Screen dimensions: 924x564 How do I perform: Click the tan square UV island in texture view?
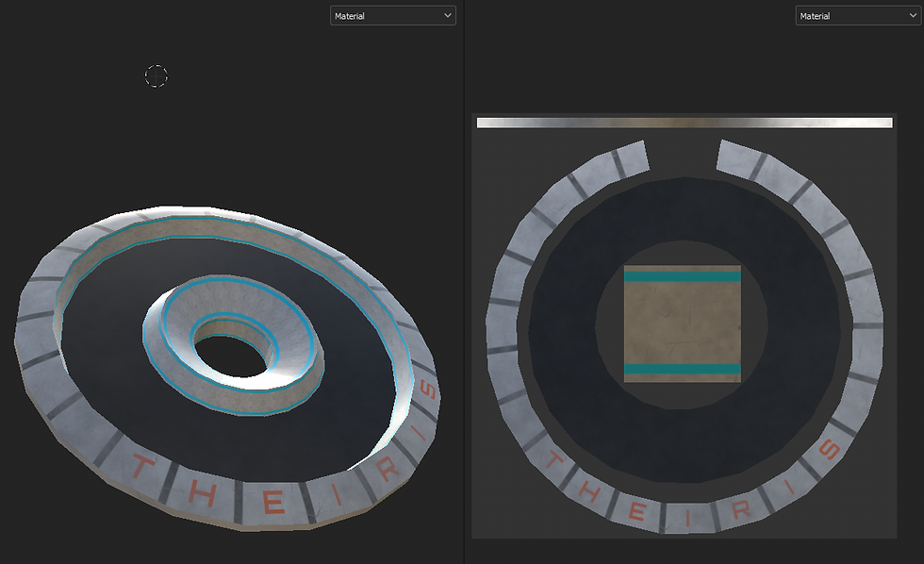pos(683,323)
